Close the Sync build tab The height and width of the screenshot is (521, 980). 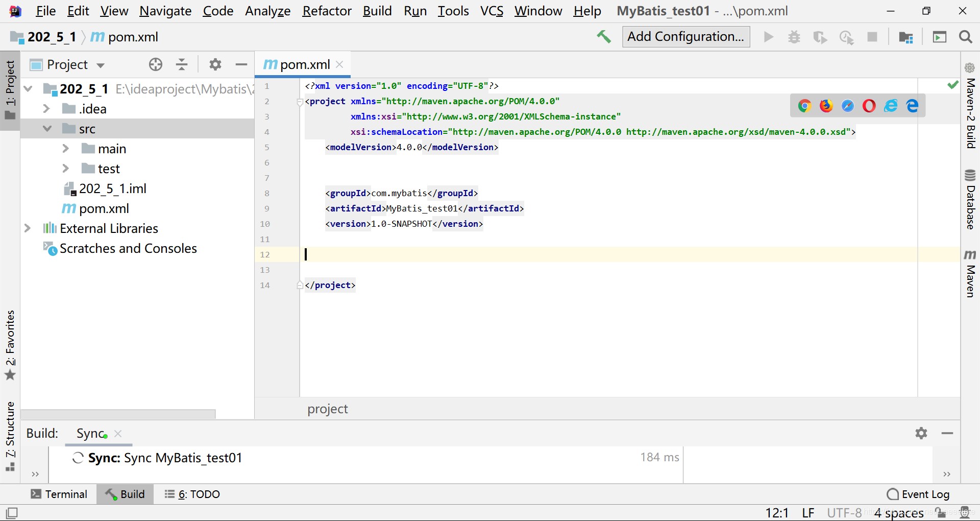coord(118,434)
